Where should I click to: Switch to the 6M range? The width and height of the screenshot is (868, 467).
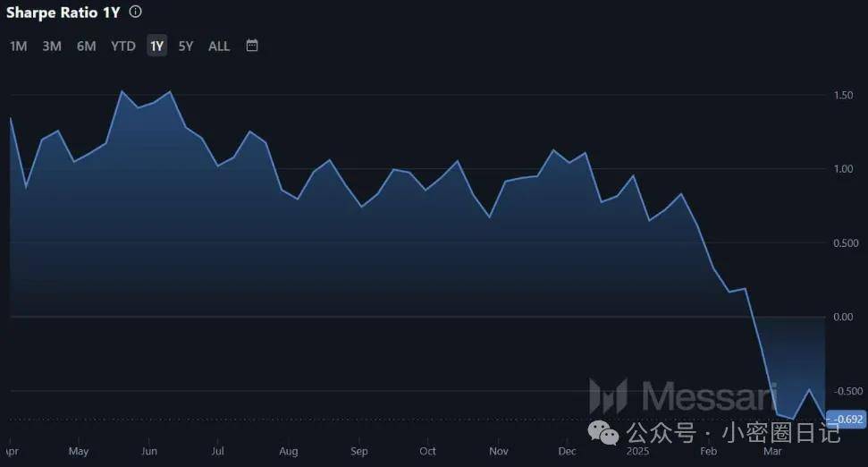[87, 46]
